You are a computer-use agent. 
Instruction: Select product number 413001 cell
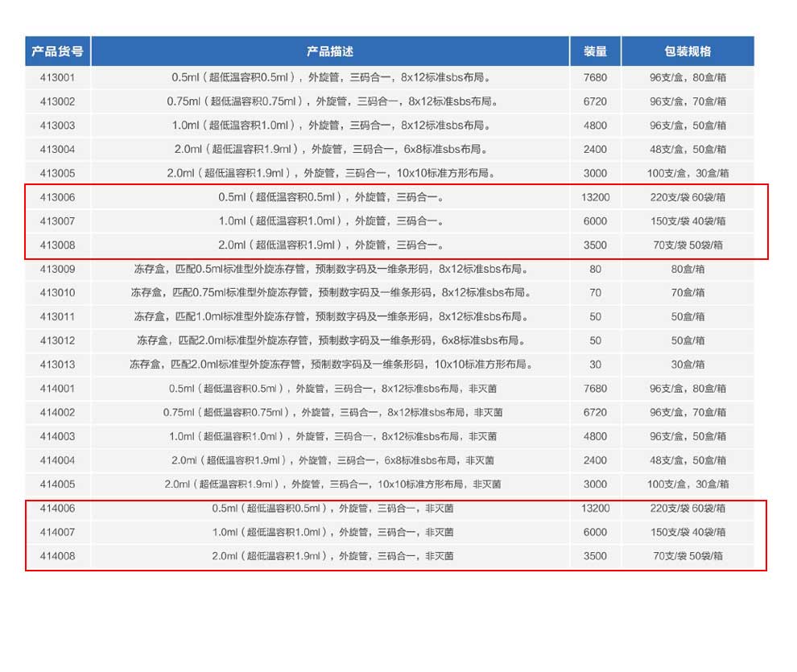[x=57, y=78]
